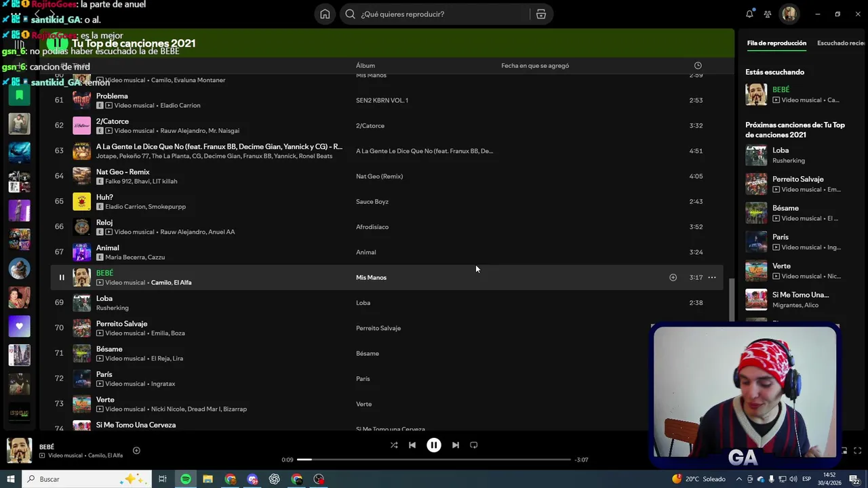
Task: Select the 2/Catorce track title
Action: pyautogui.click(x=113, y=121)
